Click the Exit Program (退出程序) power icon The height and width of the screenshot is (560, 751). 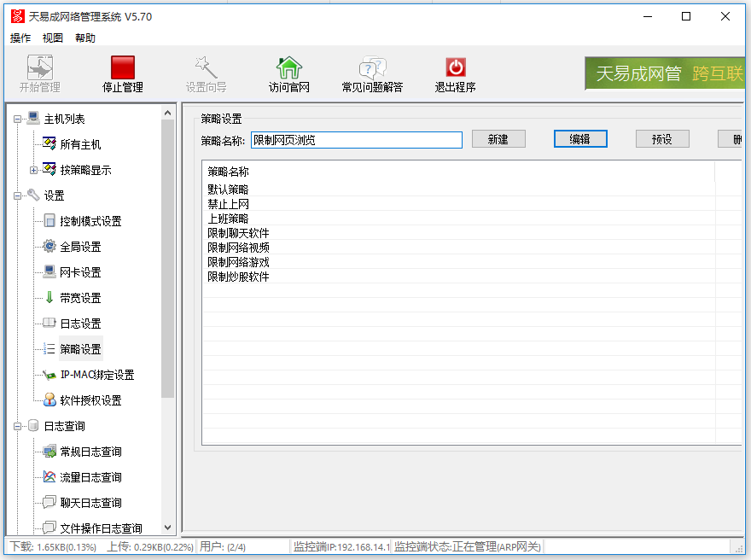click(455, 67)
